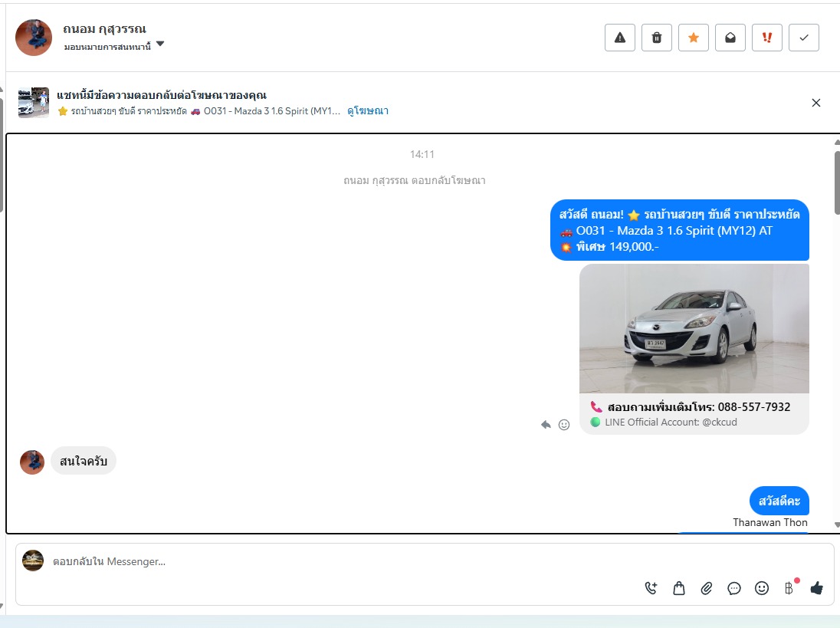The image size is (840, 628).
Task: Click chat scrollbar down arrow
Action: pos(837,525)
